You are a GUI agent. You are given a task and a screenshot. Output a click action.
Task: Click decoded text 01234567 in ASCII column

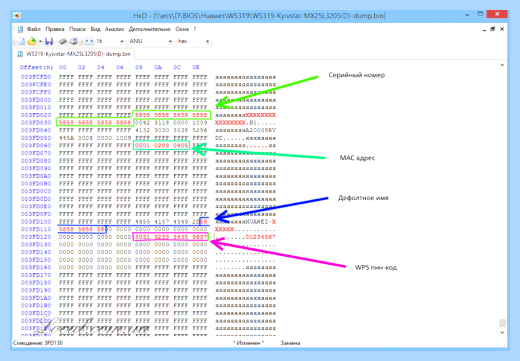pyautogui.click(x=261, y=237)
